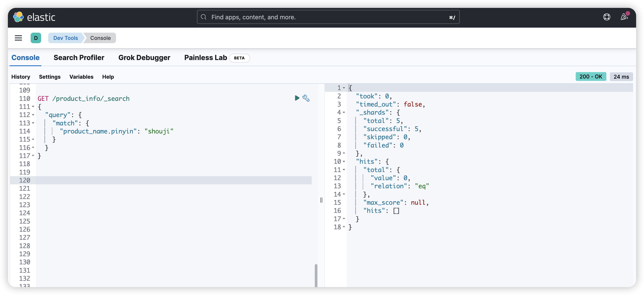Viewport: 644px width, 295px height.
Task: Collapse response root at line 1
Action: [x=344, y=88]
